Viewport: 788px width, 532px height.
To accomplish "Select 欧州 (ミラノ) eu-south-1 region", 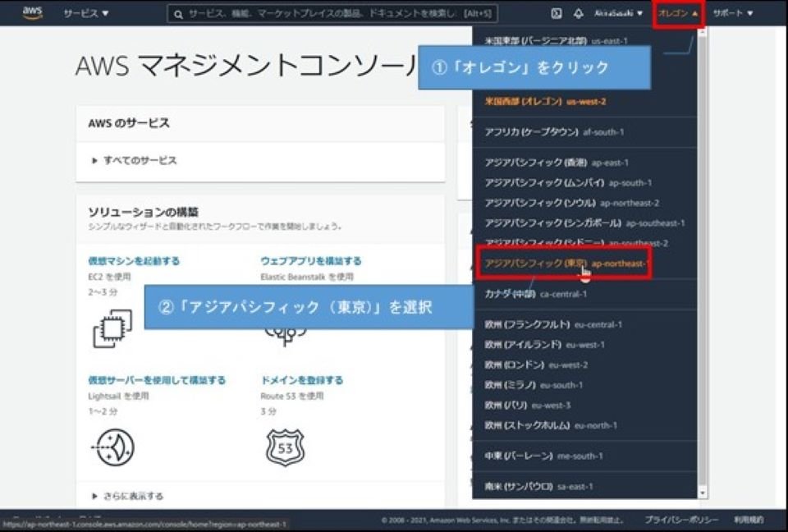I will tap(534, 385).
